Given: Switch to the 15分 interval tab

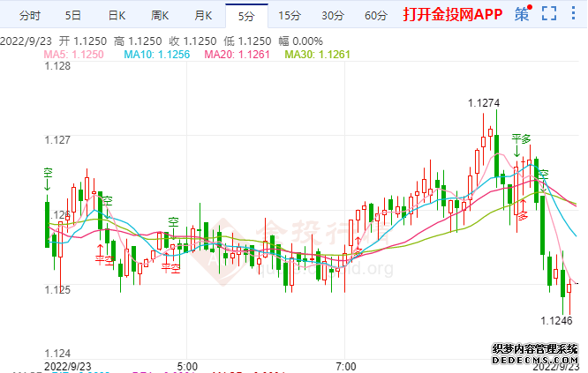Looking at the screenshot, I should pyautogui.click(x=290, y=16).
